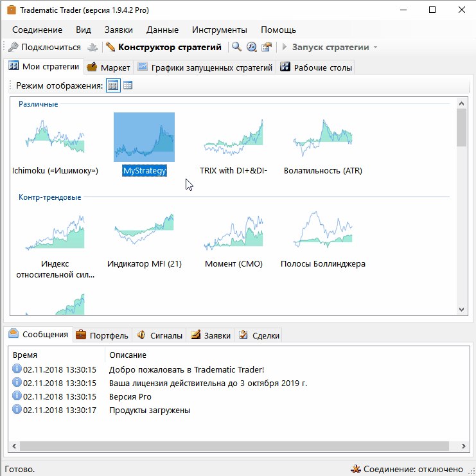Viewport: 476px width, 476px height.
Task: Open the Инструменты menu
Action: (x=220, y=30)
